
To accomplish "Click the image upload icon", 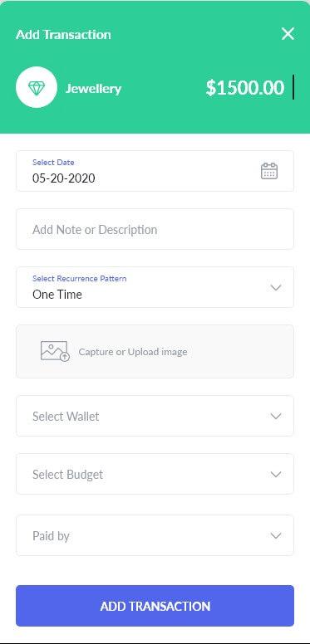I will click(55, 352).
